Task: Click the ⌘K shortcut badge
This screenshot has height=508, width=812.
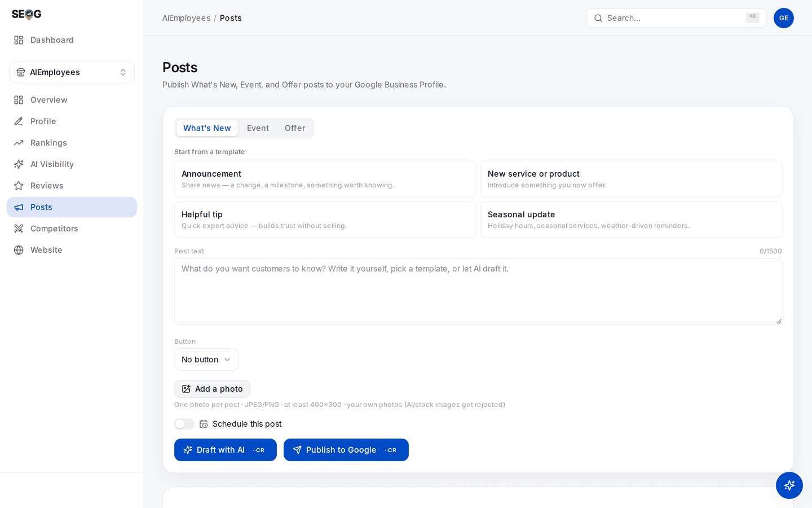Action: click(753, 17)
